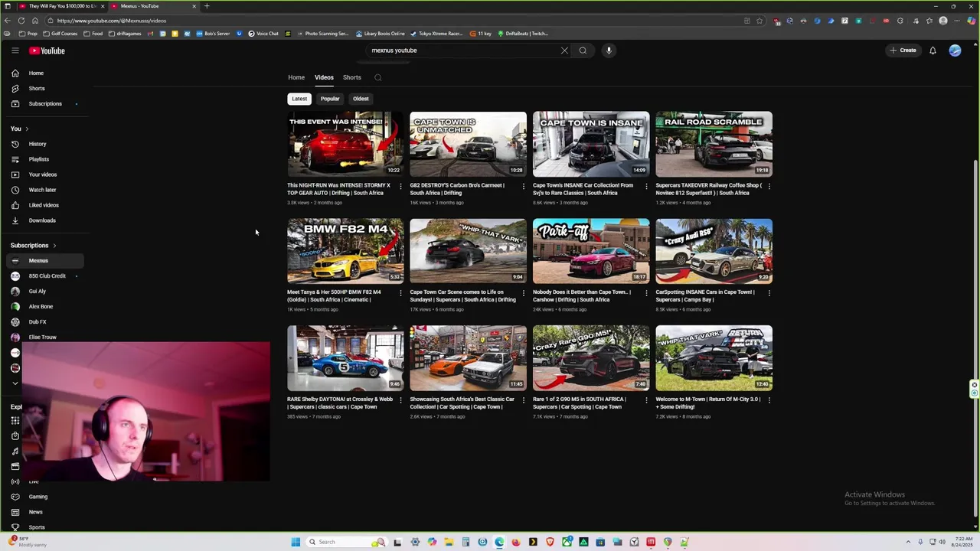Switch to the channel Videos tab

324,77
